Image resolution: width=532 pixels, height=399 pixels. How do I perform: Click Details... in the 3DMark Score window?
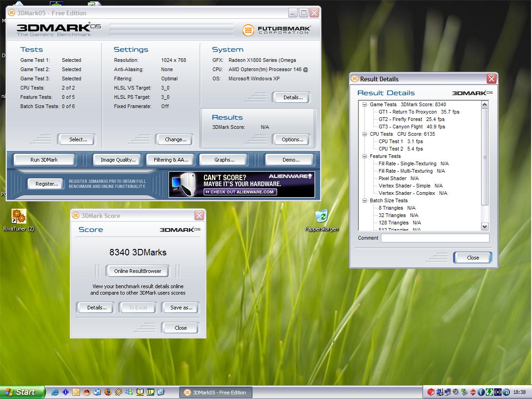click(x=95, y=308)
